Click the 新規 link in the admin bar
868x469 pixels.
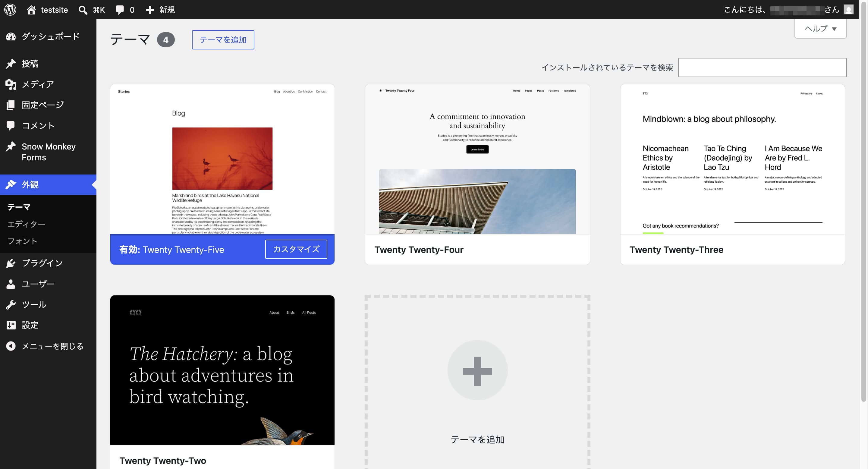click(x=167, y=10)
